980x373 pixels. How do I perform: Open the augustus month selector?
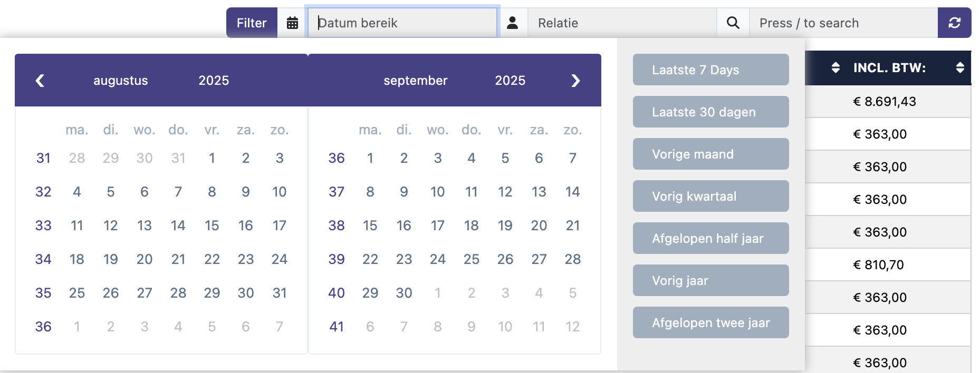[x=120, y=81]
